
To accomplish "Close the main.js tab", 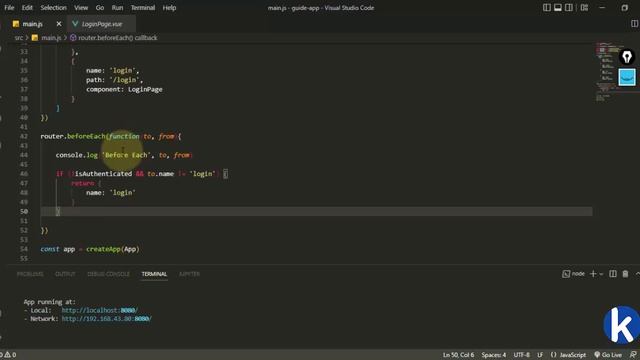I will pos(59,24).
